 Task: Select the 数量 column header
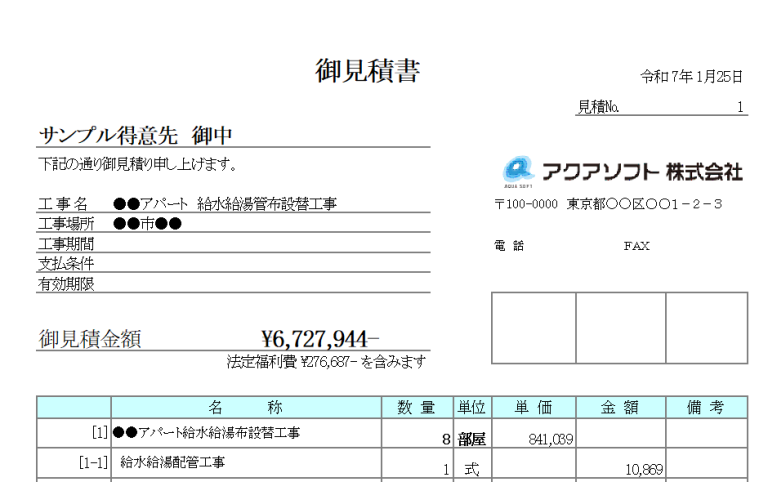[416, 407]
